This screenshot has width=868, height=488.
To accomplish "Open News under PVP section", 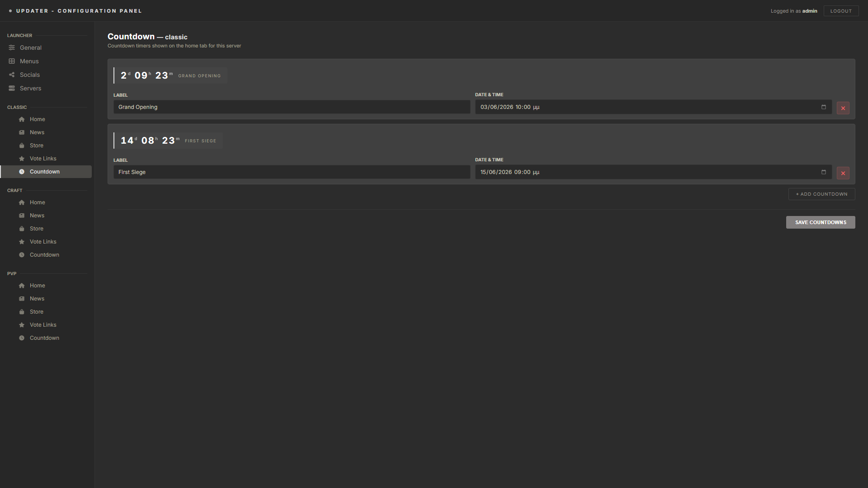I will 46,299.
